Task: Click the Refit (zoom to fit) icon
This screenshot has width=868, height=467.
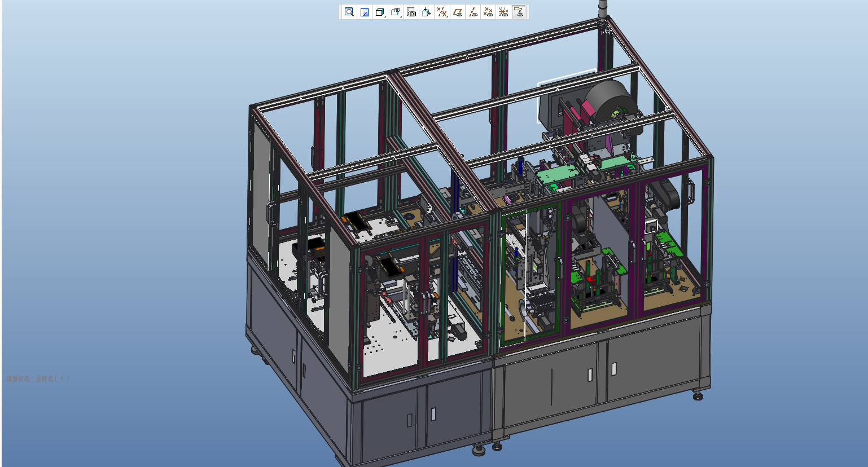Action: click(349, 12)
